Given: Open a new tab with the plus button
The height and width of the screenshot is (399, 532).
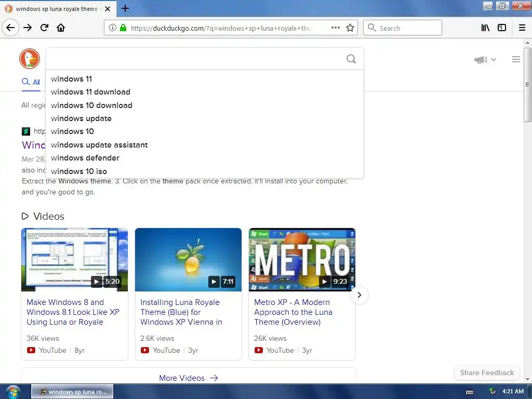Looking at the screenshot, I should point(125,8).
